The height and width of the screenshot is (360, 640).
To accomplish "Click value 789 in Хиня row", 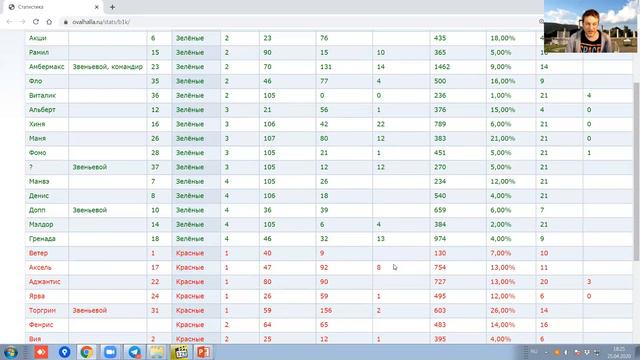I will [x=440, y=124].
